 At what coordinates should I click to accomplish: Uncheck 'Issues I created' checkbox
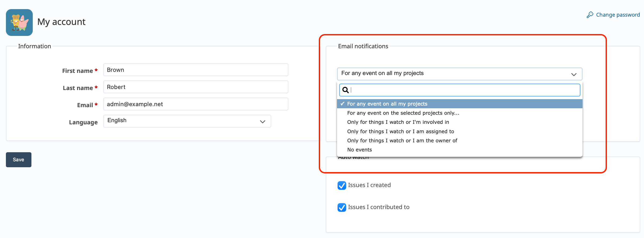tap(342, 185)
